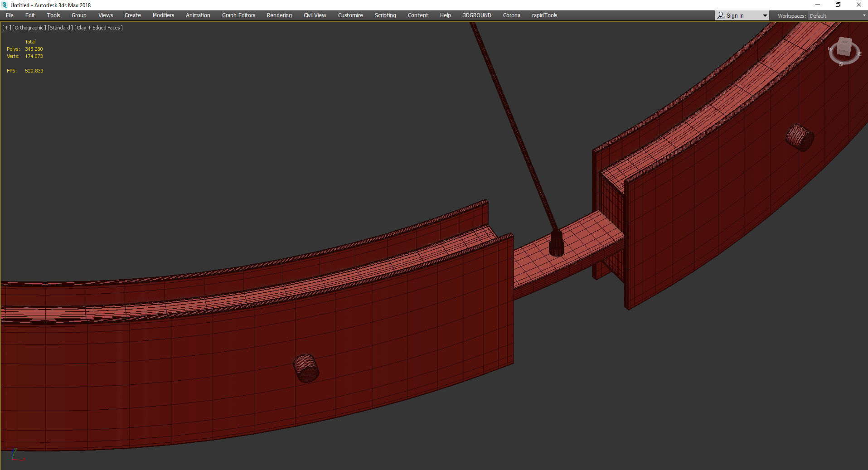Open the Civil View menu

click(x=315, y=15)
